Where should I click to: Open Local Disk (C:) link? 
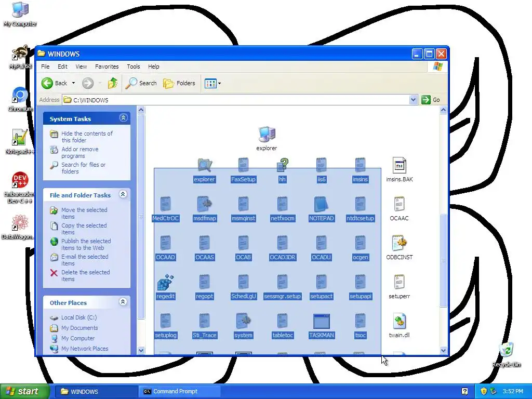[79, 317]
